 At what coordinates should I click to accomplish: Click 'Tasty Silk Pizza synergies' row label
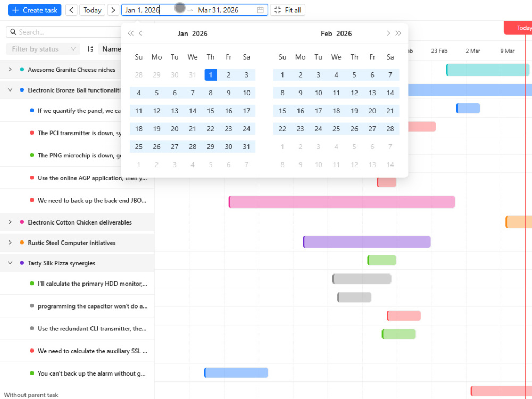click(x=61, y=263)
